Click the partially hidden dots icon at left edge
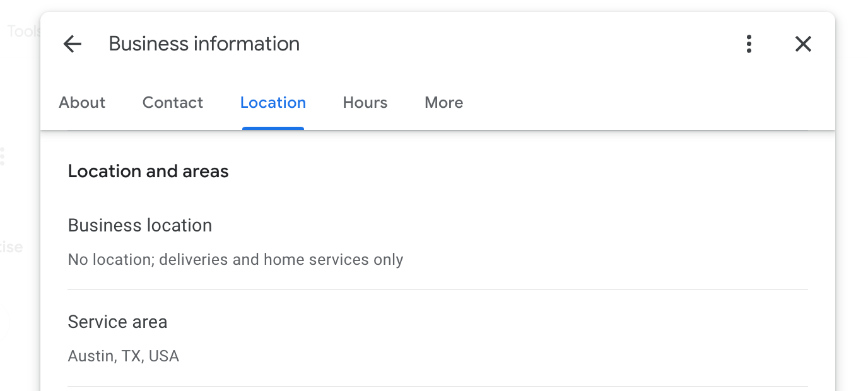 pyautogui.click(x=3, y=156)
